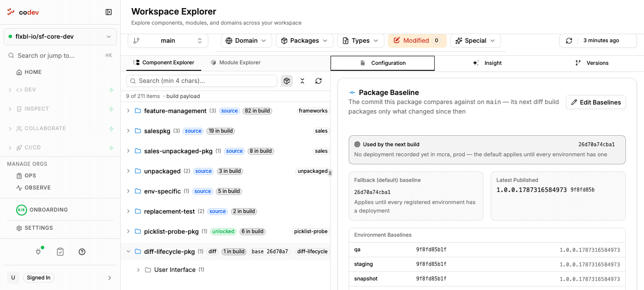Expand the salespkg package row
This screenshot has width=644, height=290.
click(128, 131)
